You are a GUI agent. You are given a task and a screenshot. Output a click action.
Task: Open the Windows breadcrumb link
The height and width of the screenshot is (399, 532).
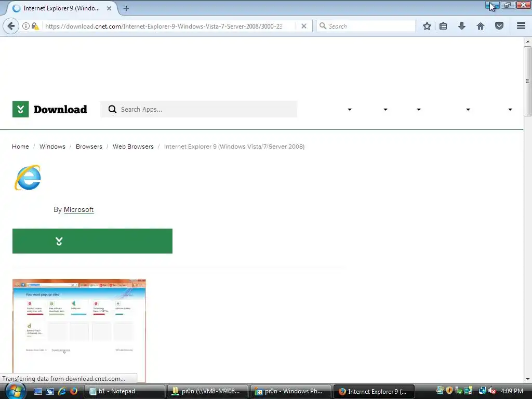(52, 147)
